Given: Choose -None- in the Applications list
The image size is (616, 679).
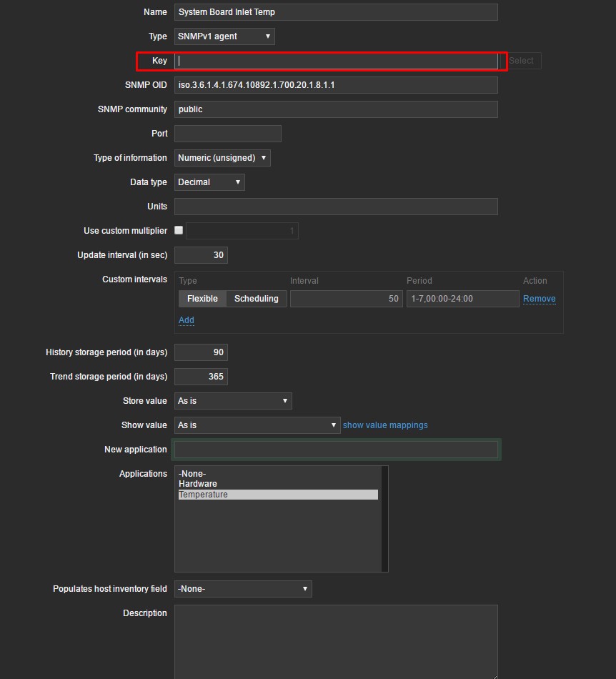Looking at the screenshot, I should click(192, 474).
